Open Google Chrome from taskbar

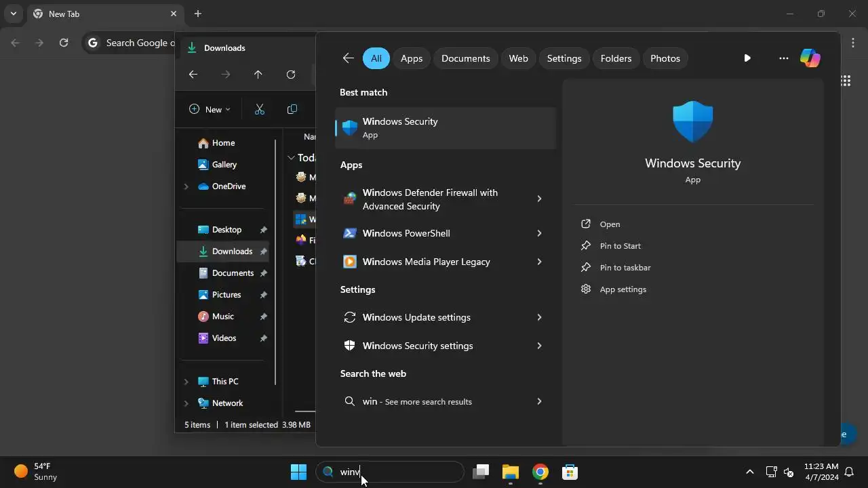pyautogui.click(x=540, y=472)
